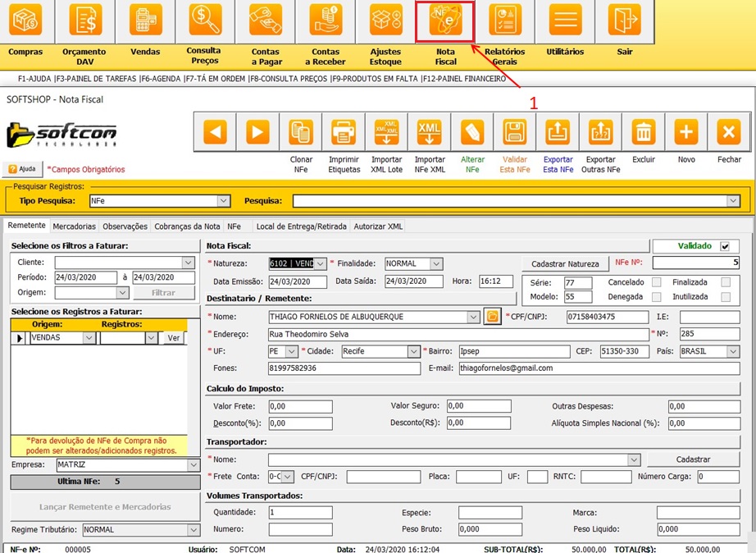Expand the Finalidade dropdown
Screen dimensions: 756x553
coord(436,264)
